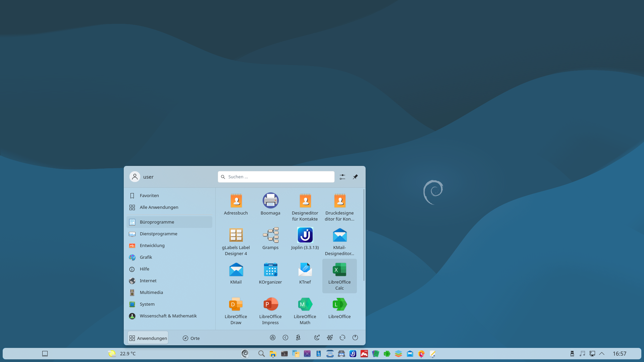Pin the application menu open
Viewport: 644px width, 362px height.
[355, 177]
